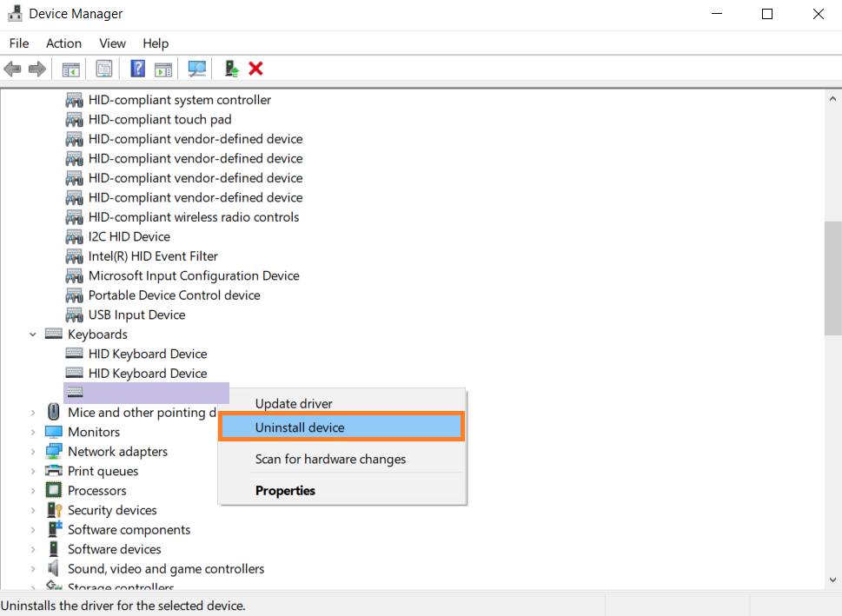Click the show/hide console tree icon
Image resolution: width=842 pixels, height=616 pixels.
[71, 69]
